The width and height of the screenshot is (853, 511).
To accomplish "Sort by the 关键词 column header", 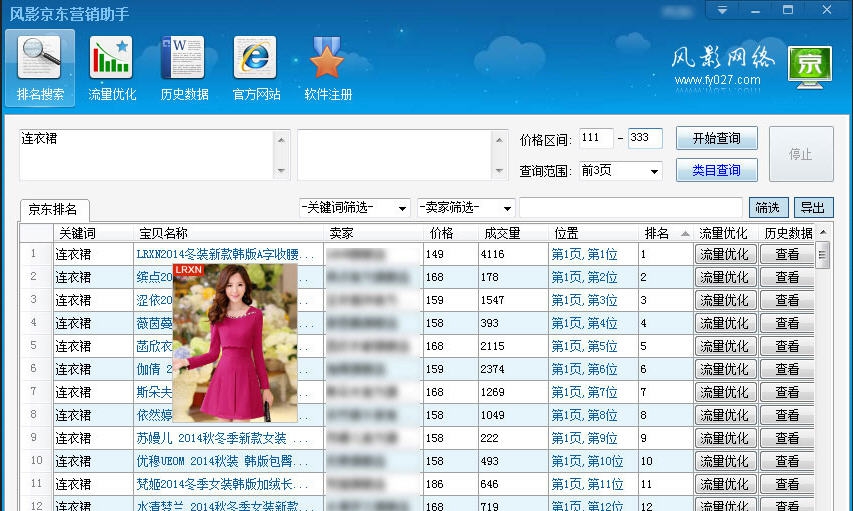I will [93, 233].
